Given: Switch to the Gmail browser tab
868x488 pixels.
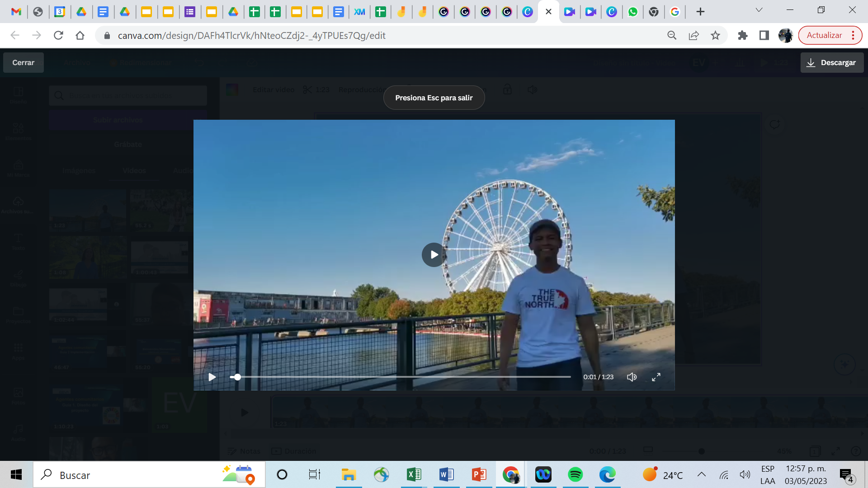Looking at the screenshot, I should 16,12.
